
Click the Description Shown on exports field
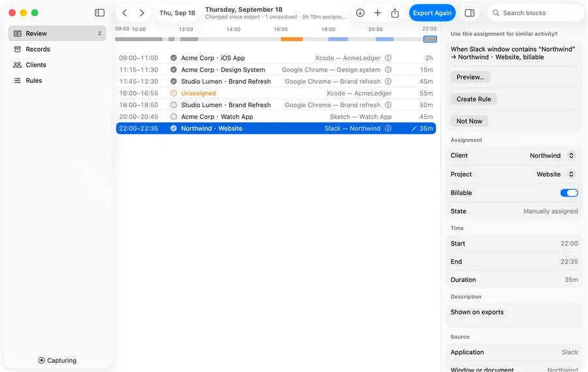[x=514, y=315]
